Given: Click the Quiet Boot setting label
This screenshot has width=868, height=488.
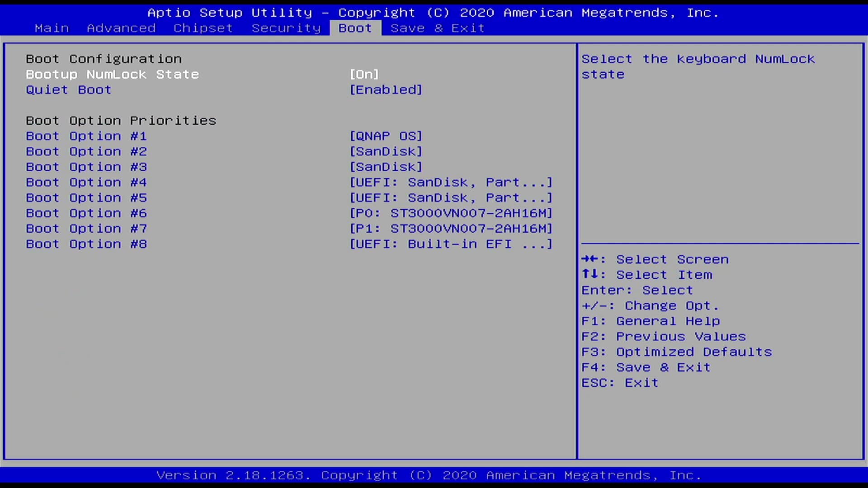Looking at the screenshot, I should tap(68, 89).
